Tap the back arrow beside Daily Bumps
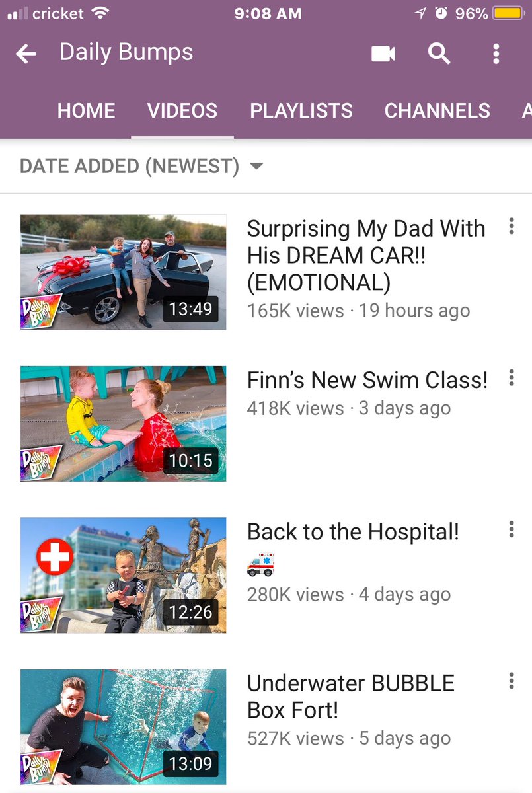Screen dimensions: 532x793 [26, 54]
